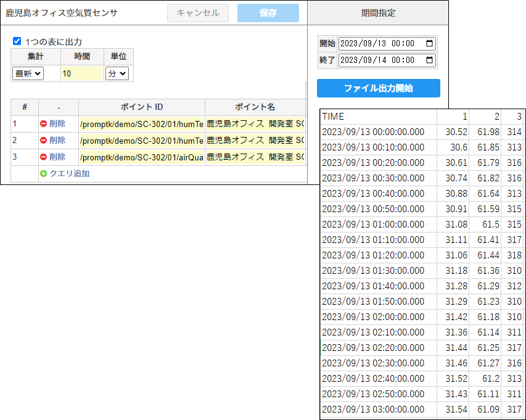Screen dimensions: 526x420
Task: Click value 30.88 in the 00:40 row
Action: coord(456,194)
